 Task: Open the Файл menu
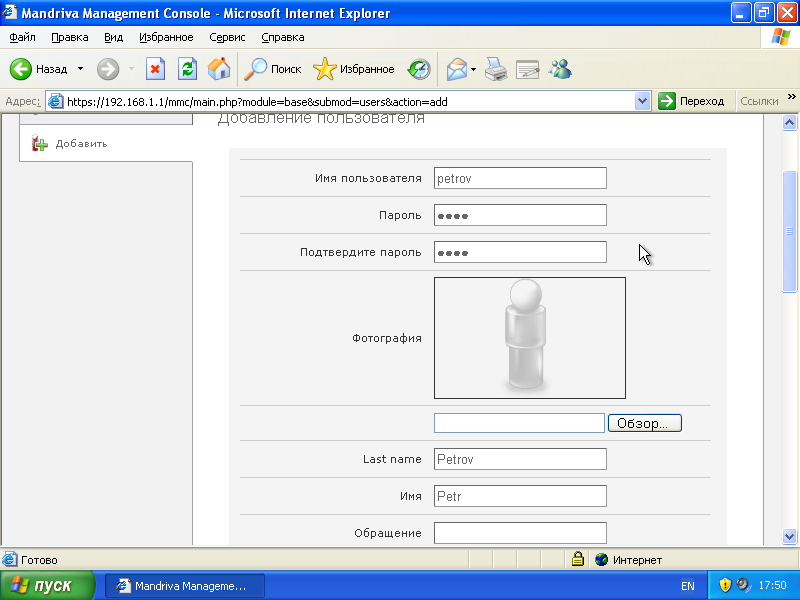[x=22, y=37]
